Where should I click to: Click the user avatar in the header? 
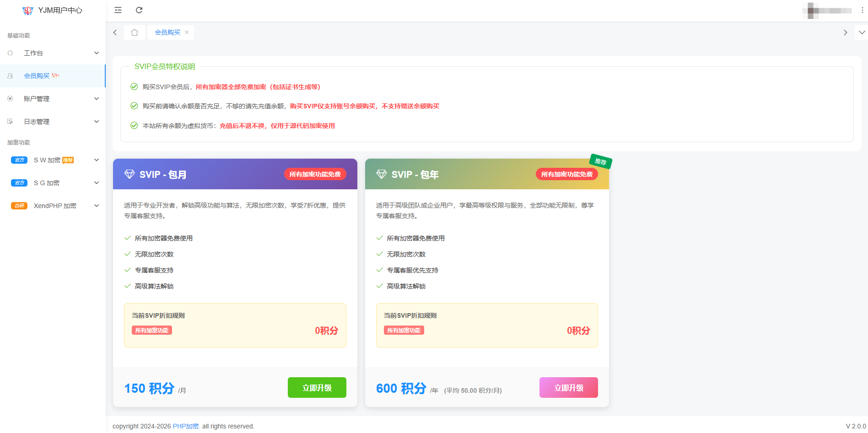pos(812,11)
